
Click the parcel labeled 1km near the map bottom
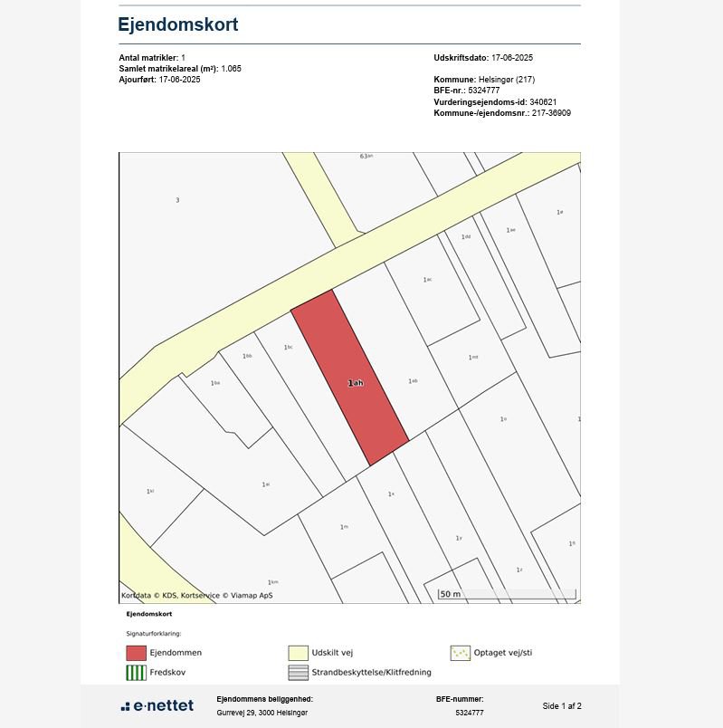coord(272,582)
